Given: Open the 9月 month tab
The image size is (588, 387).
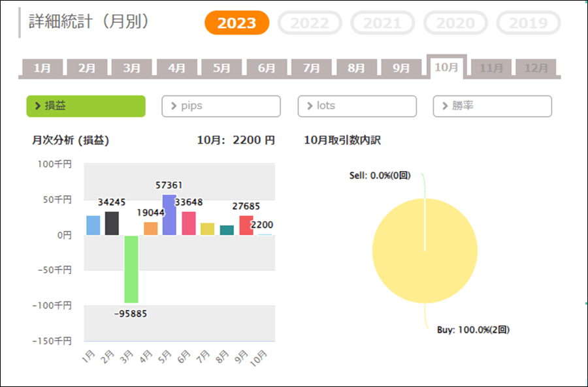Looking at the screenshot, I should coord(401,68).
